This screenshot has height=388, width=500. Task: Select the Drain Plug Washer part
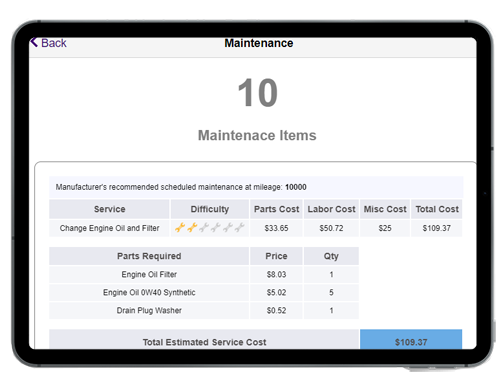pos(149,310)
